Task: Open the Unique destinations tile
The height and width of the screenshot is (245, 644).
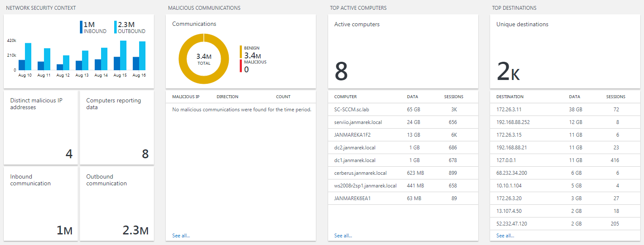Action: (x=565, y=52)
